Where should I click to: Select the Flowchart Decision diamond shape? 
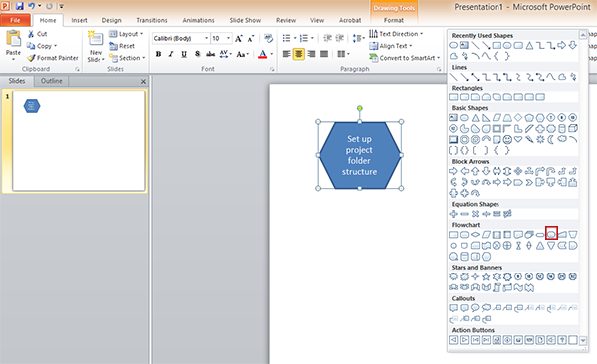point(475,235)
